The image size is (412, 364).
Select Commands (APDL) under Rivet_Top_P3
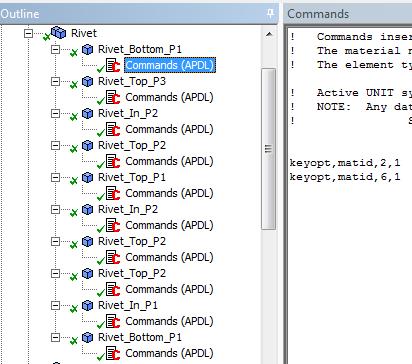pyautogui.click(x=169, y=97)
